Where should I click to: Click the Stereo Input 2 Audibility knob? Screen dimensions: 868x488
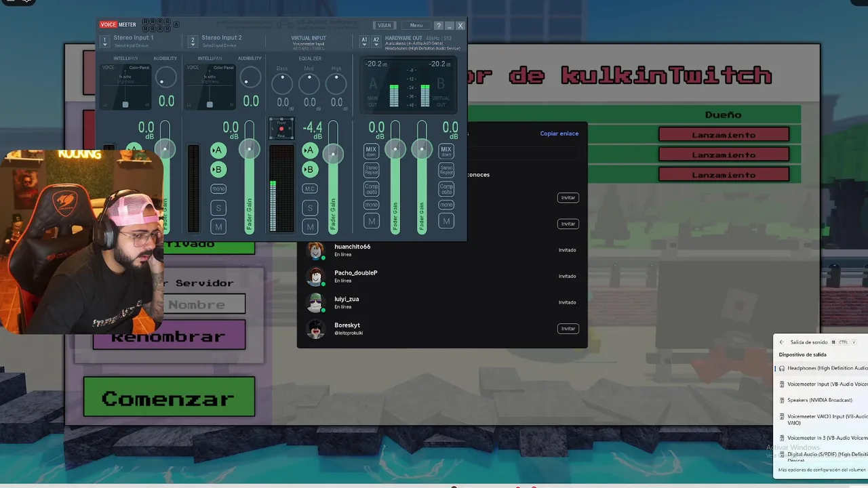pyautogui.click(x=250, y=78)
